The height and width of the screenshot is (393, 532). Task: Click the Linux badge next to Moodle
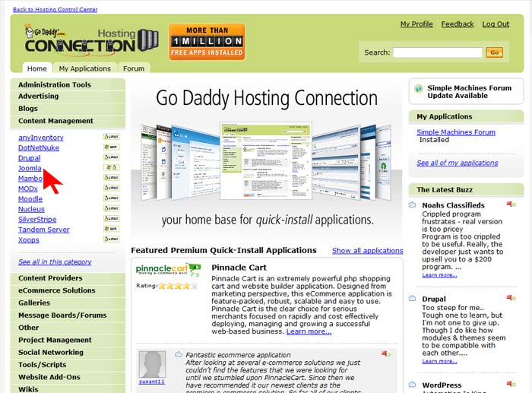111,198
